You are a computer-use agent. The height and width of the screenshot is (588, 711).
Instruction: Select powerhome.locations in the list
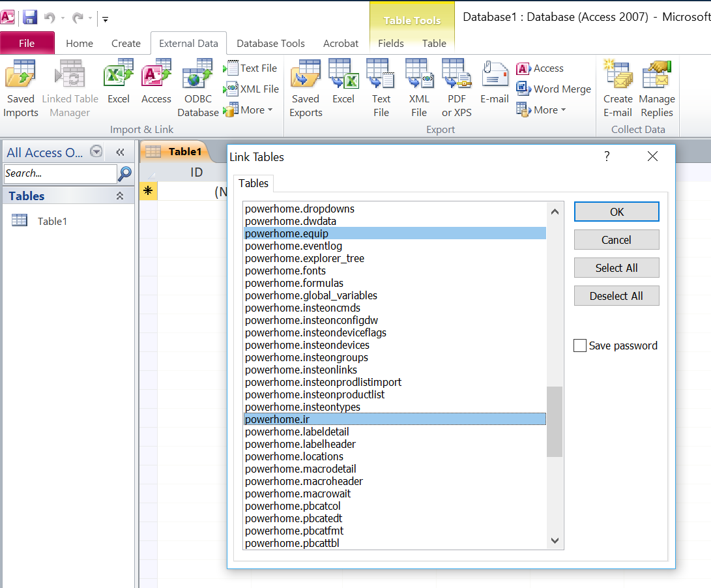tap(394, 456)
